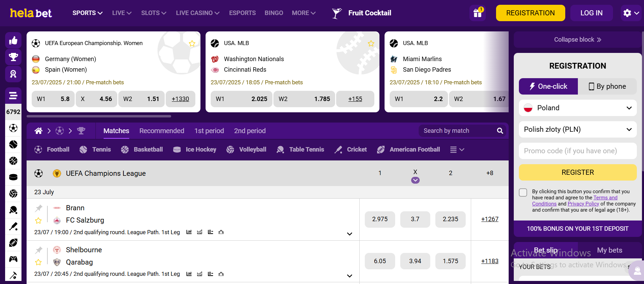Open the SPORTS dropdown menu
Viewport: 644px width, 284px height.
[x=87, y=13]
